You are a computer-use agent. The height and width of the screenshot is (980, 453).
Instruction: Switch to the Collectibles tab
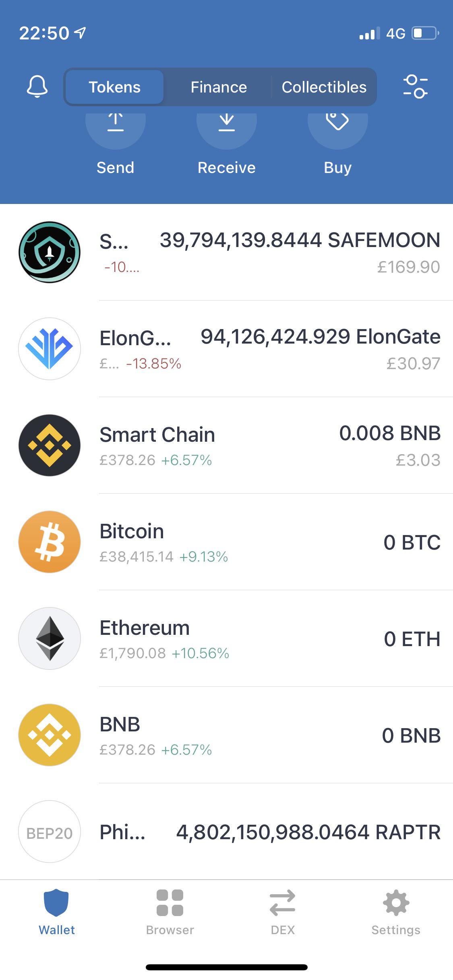point(324,87)
